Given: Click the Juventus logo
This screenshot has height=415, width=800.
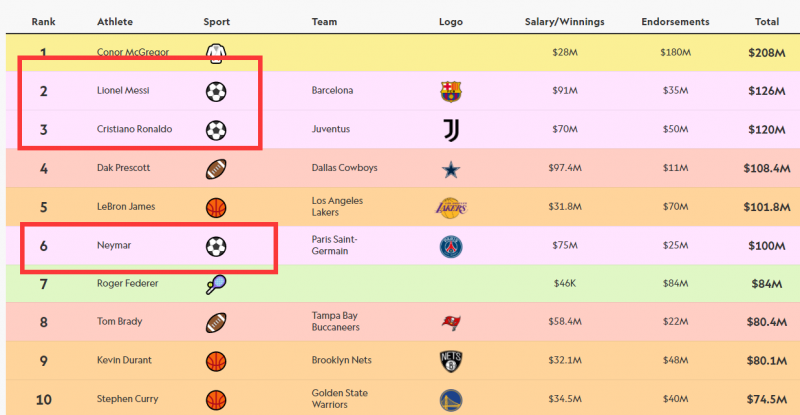Looking at the screenshot, I should click(451, 130).
